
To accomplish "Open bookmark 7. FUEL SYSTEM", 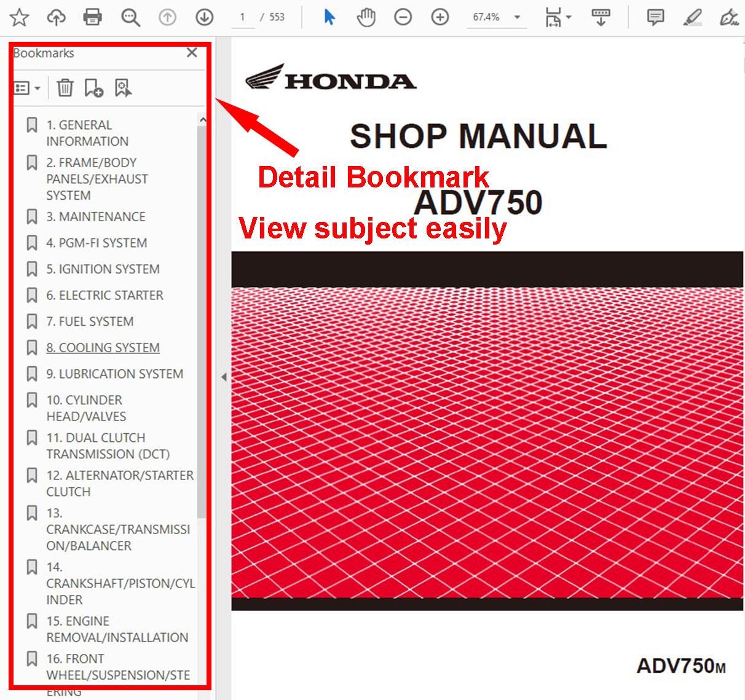I will tap(90, 321).
